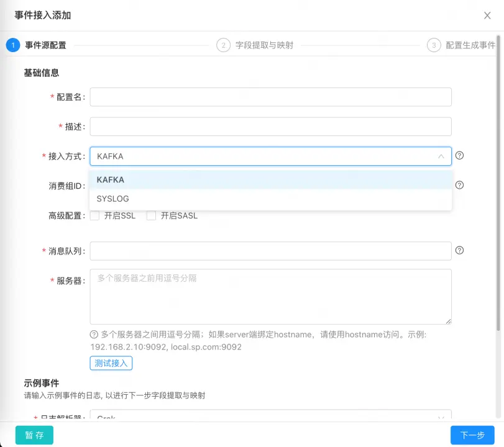The width and height of the screenshot is (504, 447).
Task: Click the 暂存 button
Action: point(34,435)
